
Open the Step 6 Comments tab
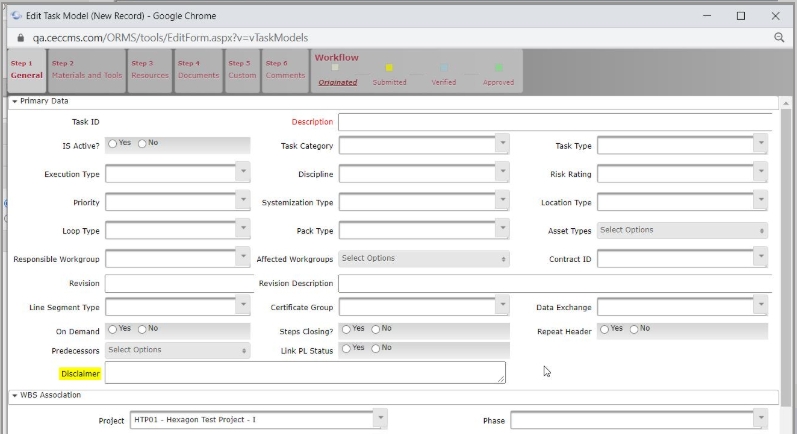(x=285, y=70)
